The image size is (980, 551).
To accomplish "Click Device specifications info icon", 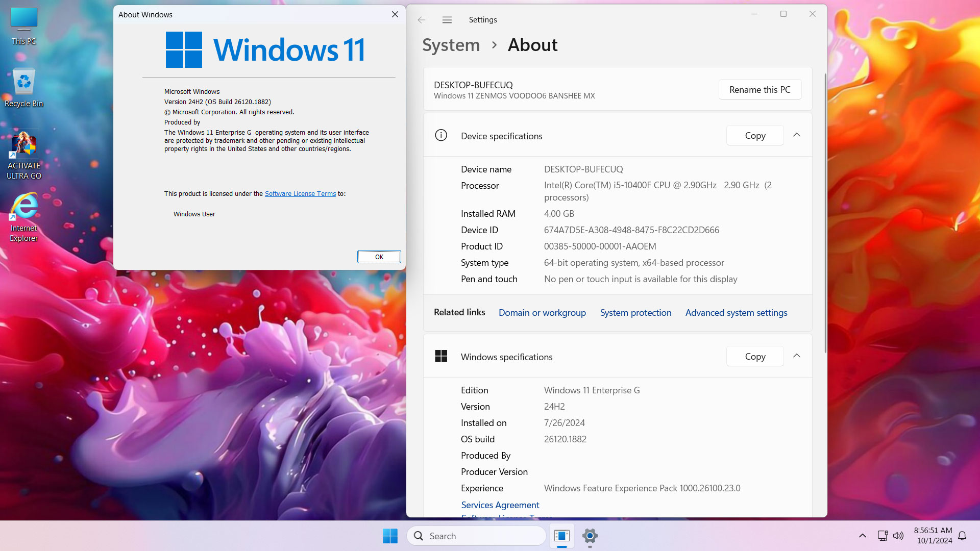I will point(441,135).
